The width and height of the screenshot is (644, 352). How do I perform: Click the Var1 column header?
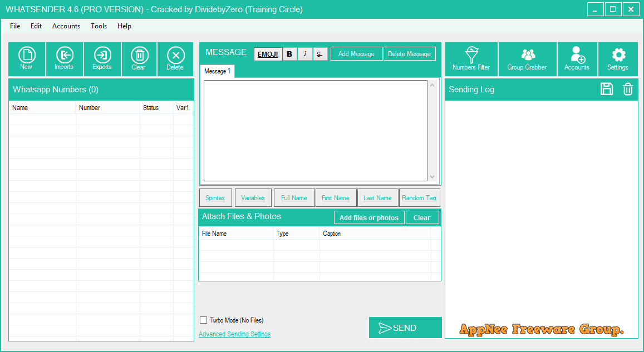pos(183,108)
